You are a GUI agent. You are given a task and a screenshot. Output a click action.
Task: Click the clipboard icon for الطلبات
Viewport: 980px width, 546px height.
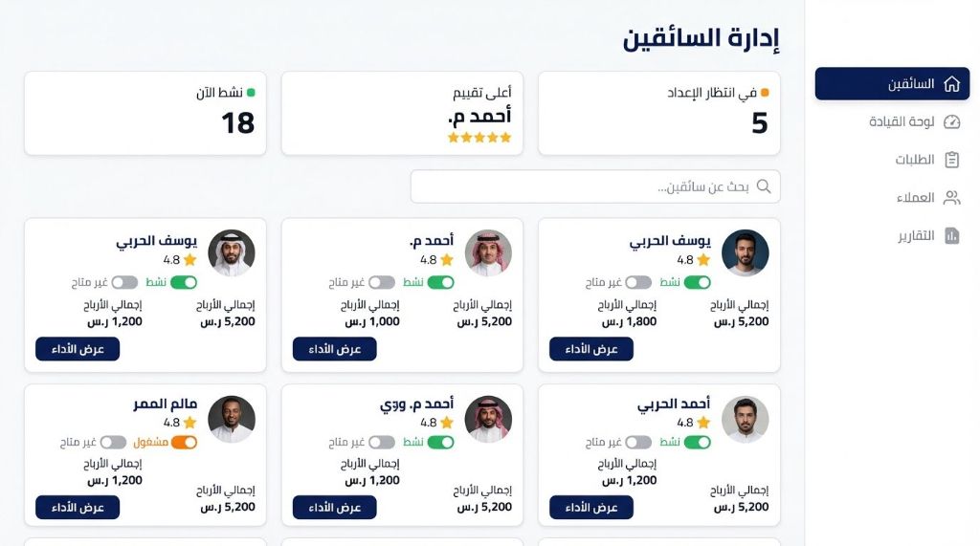(951, 160)
